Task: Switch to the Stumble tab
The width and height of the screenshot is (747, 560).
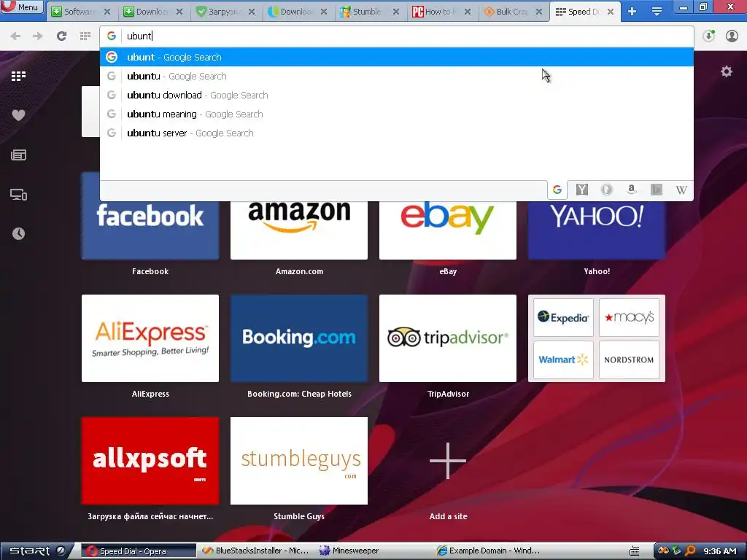Action: (370, 12)
